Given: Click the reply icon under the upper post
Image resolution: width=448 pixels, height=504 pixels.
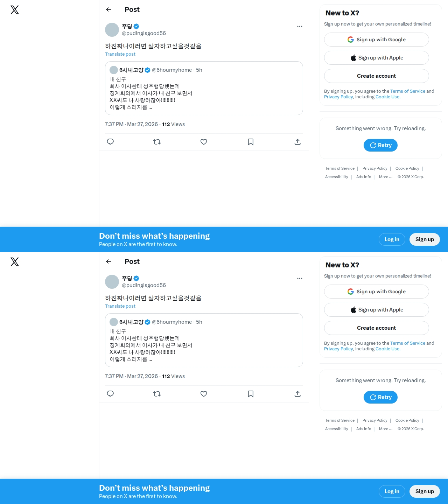Looking at the screenshot, I should (x=110, y=142).
